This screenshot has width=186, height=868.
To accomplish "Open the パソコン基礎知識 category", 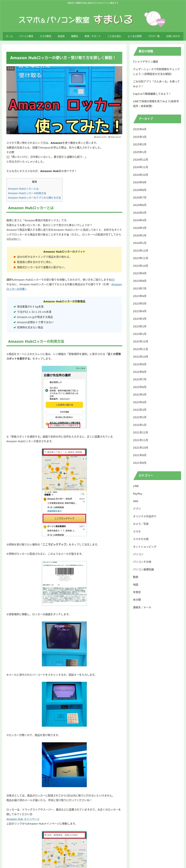I will pos(143,569).
